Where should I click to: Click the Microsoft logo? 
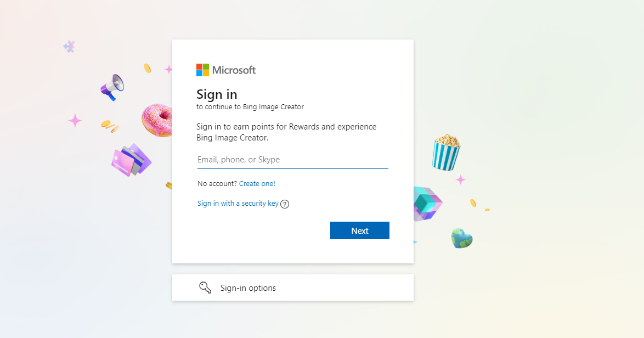click(226, 70)
